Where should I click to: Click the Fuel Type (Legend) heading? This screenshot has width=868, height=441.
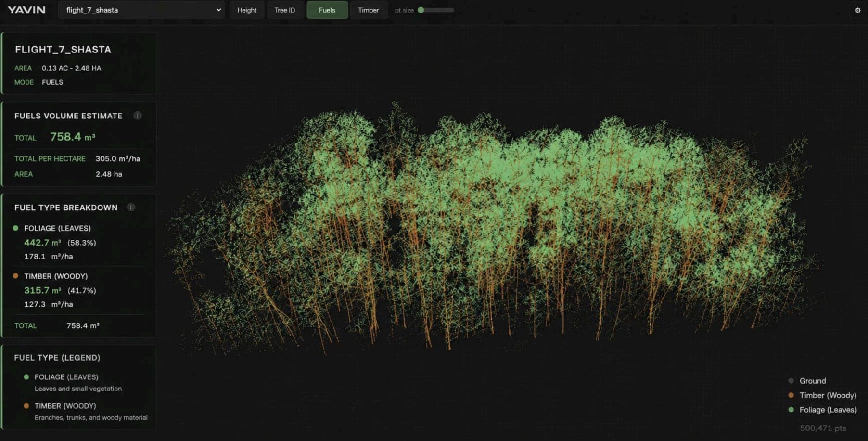tap(57, 358)
